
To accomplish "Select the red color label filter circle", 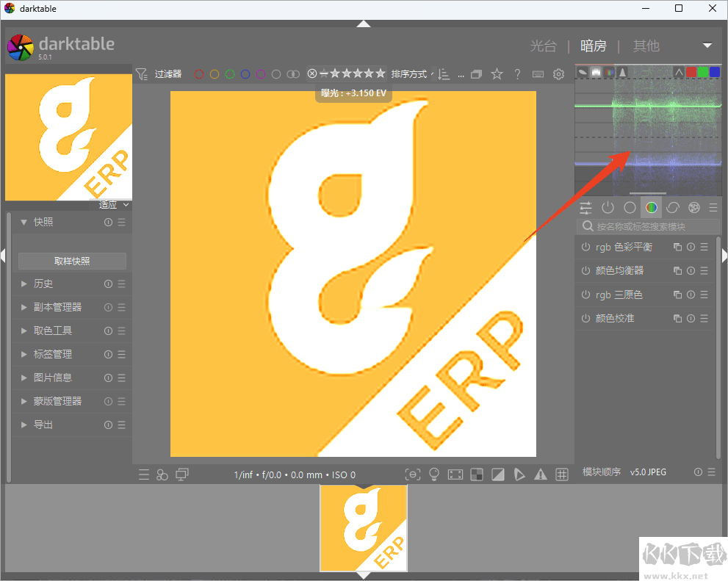I will [x=198, y=74].
